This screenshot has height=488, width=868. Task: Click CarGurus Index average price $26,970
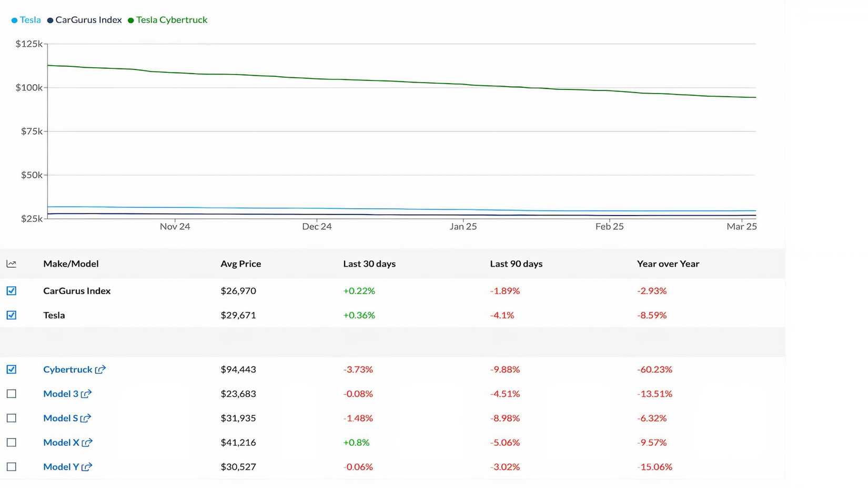point(238,291)
